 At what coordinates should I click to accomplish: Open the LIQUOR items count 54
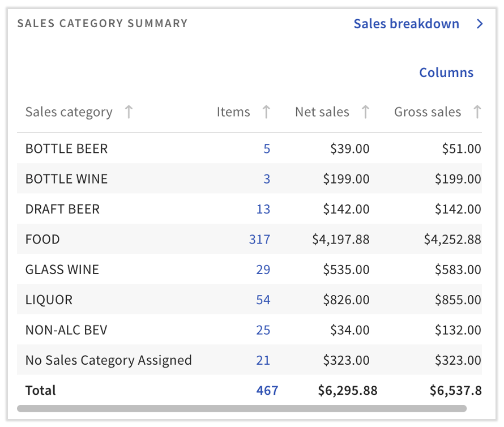pos(263,300)
